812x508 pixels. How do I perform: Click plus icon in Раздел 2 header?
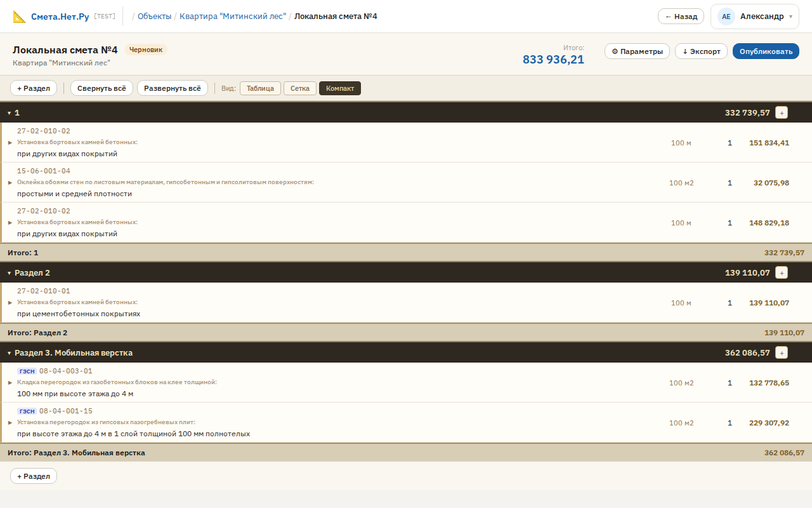coord(782,272)
